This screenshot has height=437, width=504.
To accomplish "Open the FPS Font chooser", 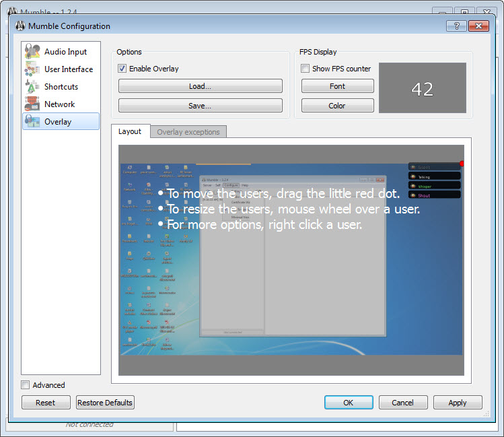I will click(338, 86).
